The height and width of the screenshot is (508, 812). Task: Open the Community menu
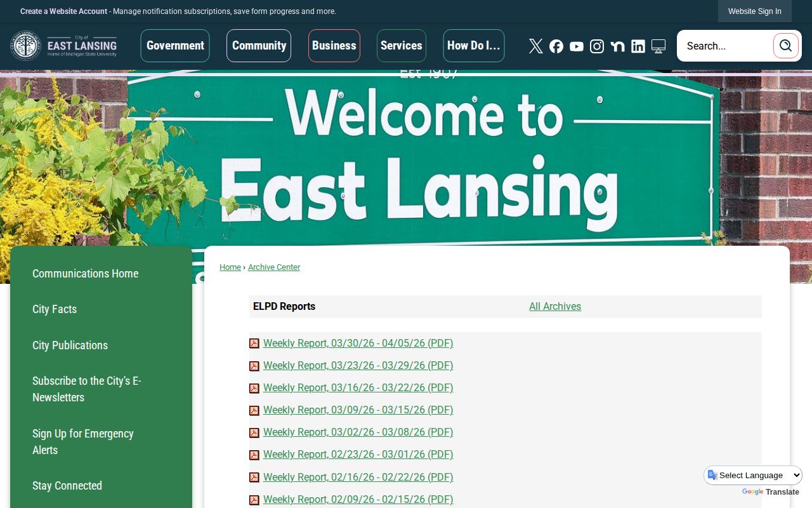[259, 46]
